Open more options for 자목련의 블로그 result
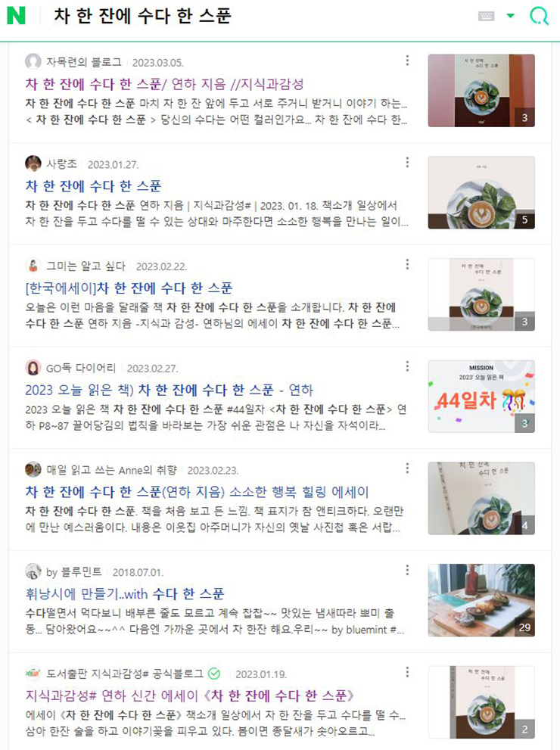 (x=407, y=61)
